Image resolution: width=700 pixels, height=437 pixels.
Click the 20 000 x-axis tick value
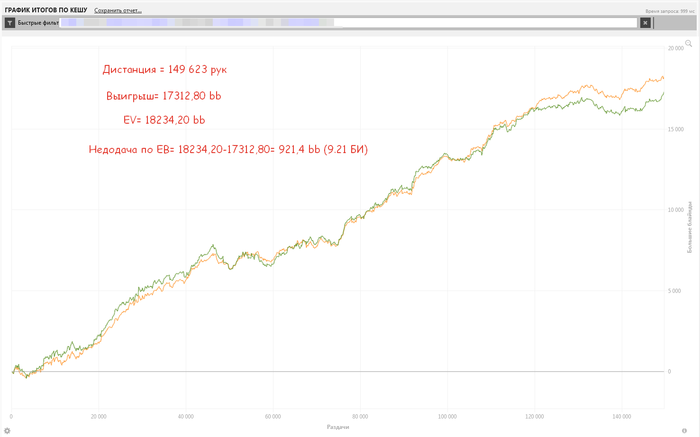click(x=99, y=416)
